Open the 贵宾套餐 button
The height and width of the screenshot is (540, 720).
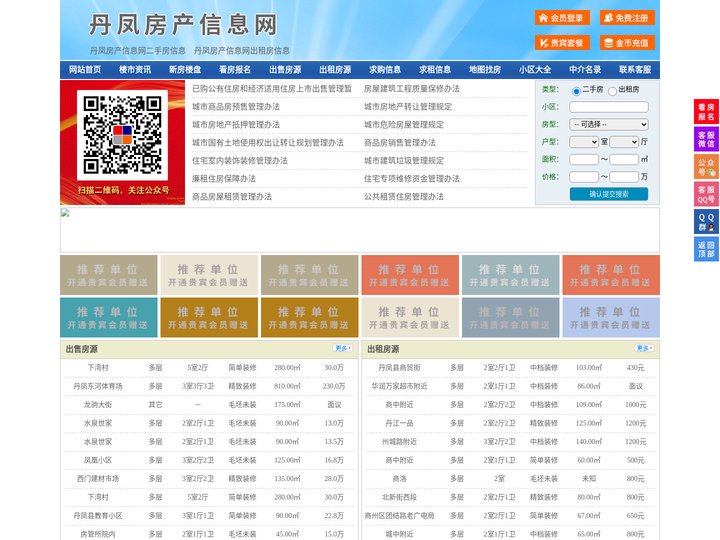point(562,43)
